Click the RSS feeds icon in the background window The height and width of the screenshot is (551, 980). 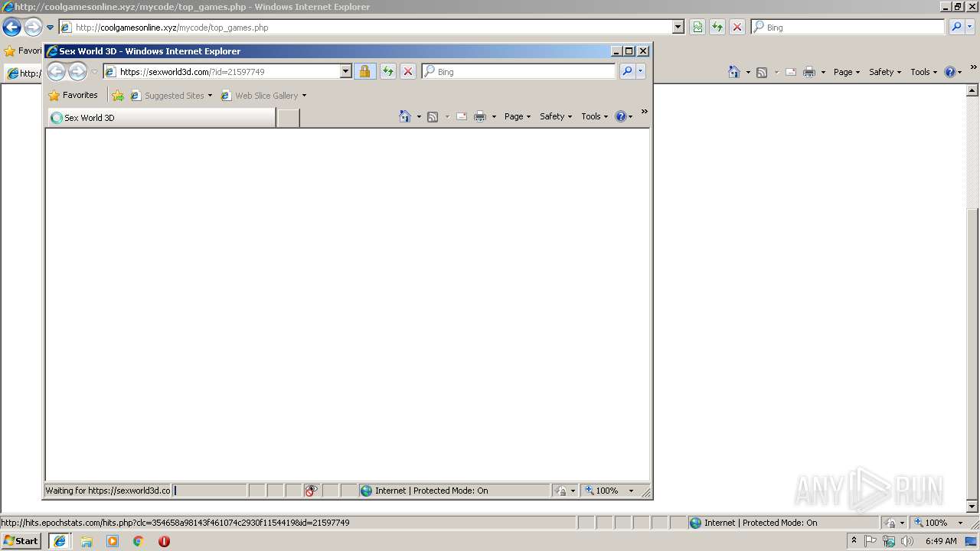click(762, 72)
